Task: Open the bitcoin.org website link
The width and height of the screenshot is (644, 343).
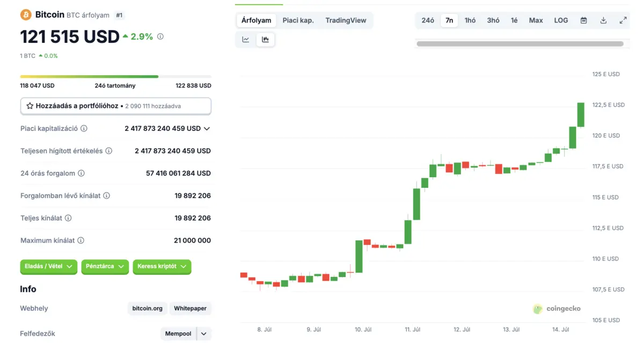Action: (x=147, y=309)
